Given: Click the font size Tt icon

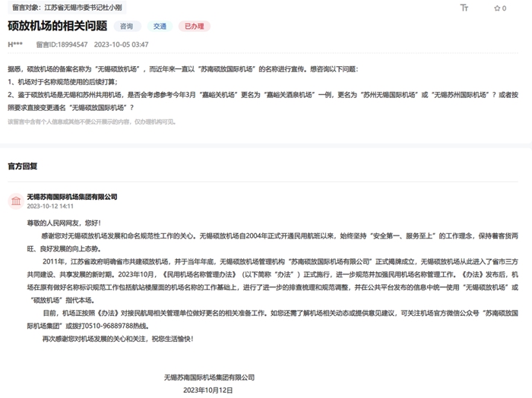Looking at the screenshot, I should [x=464, y=8].
